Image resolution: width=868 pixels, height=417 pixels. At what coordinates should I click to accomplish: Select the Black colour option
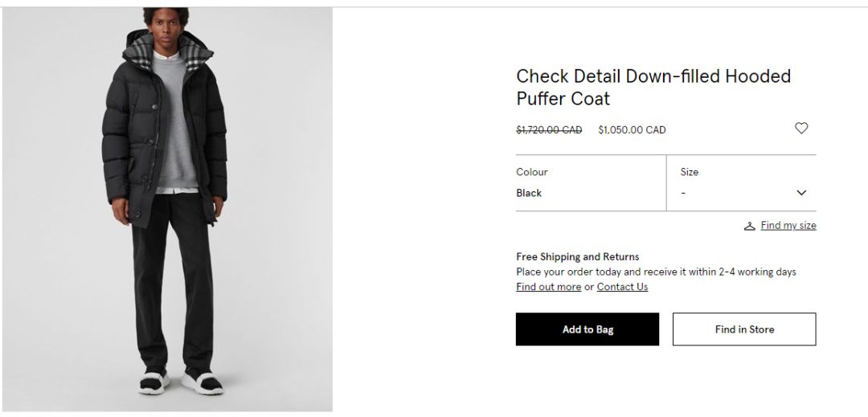pos(529,193)
